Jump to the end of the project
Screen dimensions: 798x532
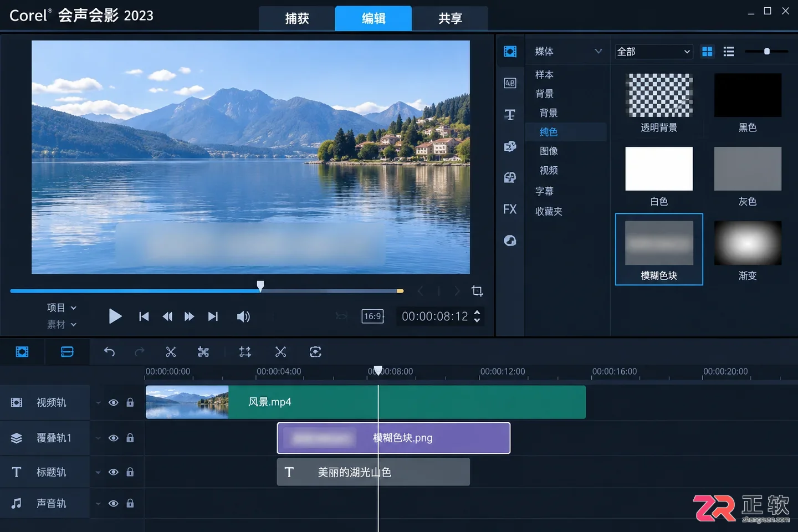(x=213, y=316)
